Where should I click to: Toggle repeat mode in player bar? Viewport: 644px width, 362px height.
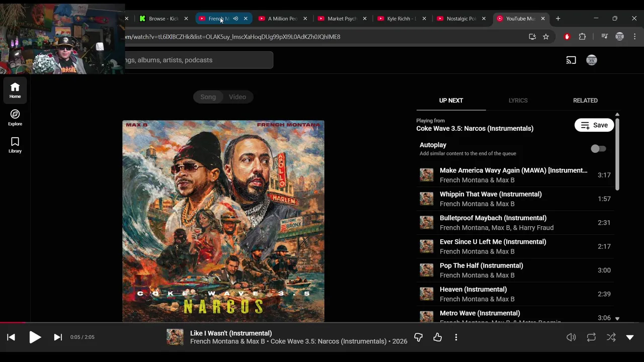[591, 337]
